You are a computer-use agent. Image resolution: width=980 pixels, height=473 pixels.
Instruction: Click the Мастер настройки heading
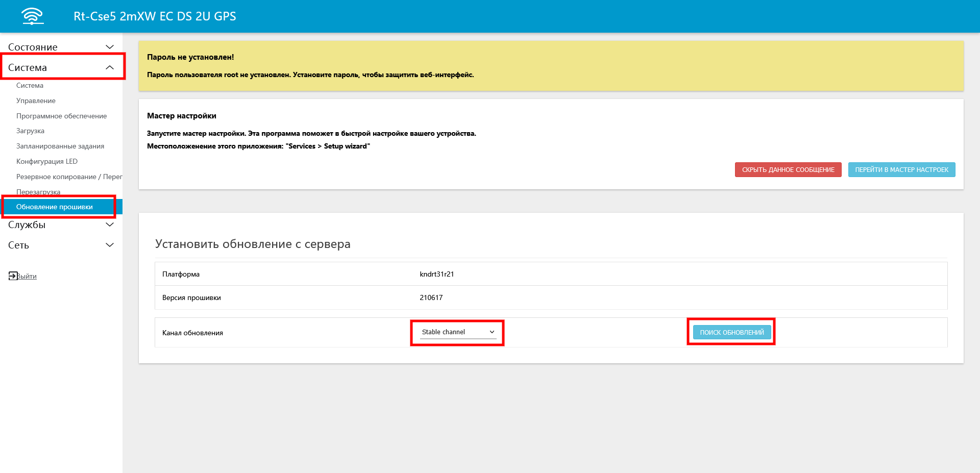coord(182,116)
